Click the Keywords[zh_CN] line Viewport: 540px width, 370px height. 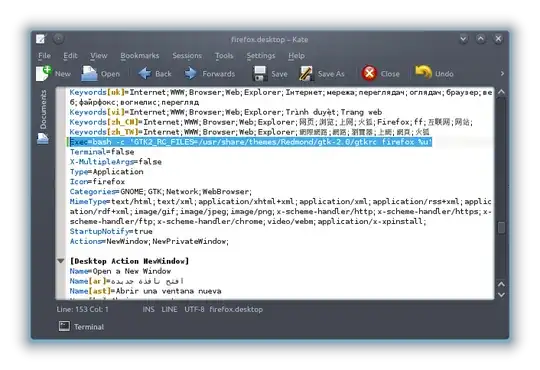tap(271, 122)
